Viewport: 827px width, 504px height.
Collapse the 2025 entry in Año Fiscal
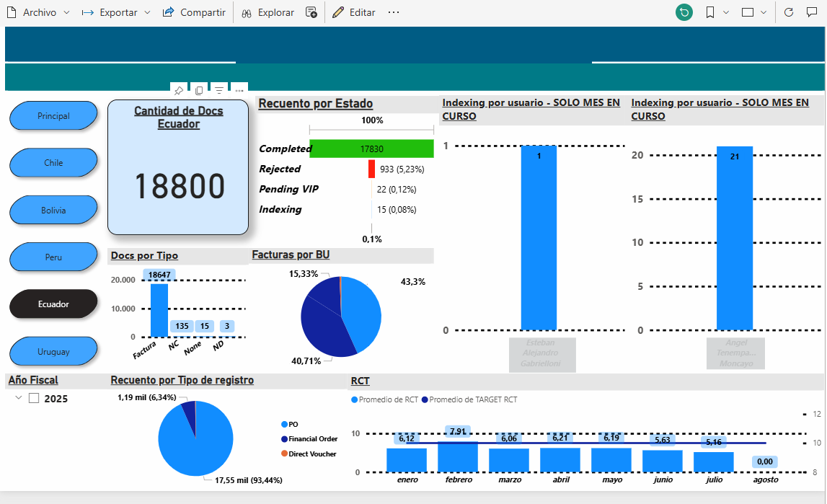(17, 399)
